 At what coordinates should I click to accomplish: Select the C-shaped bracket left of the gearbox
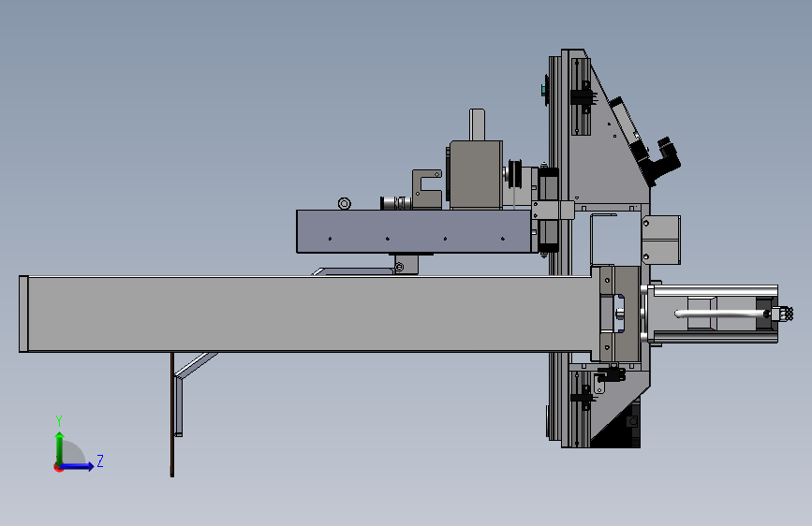pyautogui.click(x=427, y=189)
